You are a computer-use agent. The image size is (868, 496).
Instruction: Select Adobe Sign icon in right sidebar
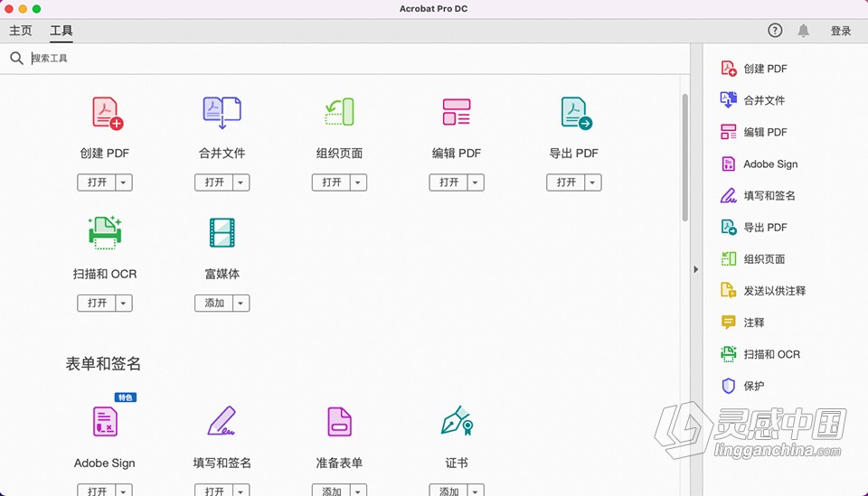pyautogui.click(x=729, y=164)
